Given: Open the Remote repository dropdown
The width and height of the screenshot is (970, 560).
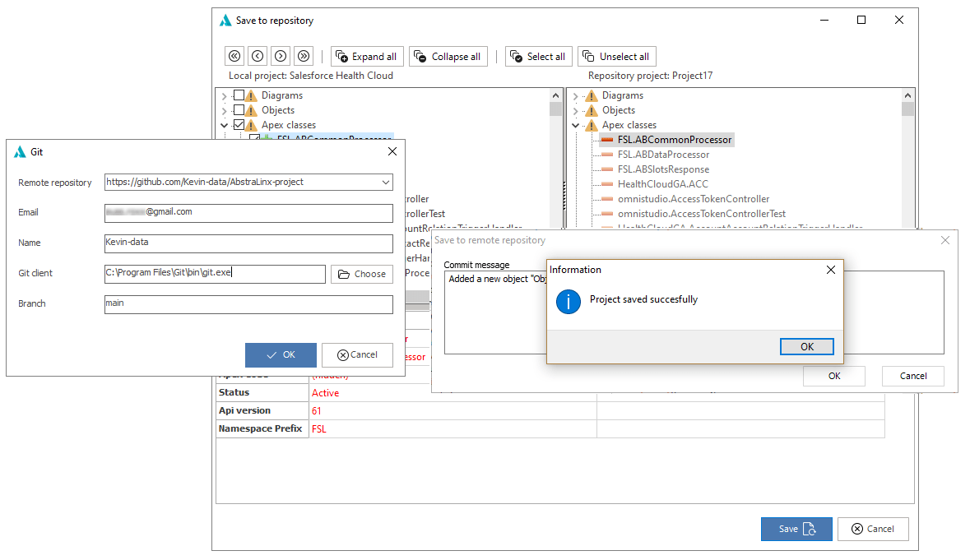Looking at the screenshot, I should (x=385, y=183).
